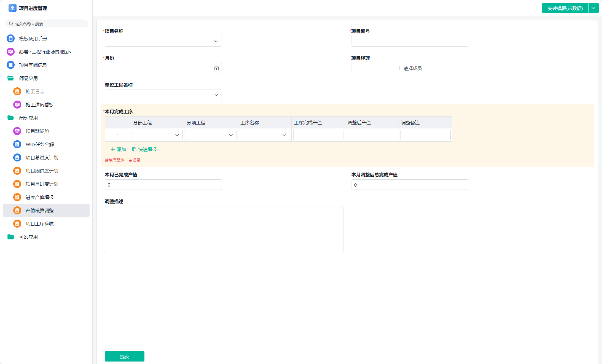This screenshot has height=364, width=602.
Task: Open 进度产值填报 in sidebar
Action: (40, 197)
